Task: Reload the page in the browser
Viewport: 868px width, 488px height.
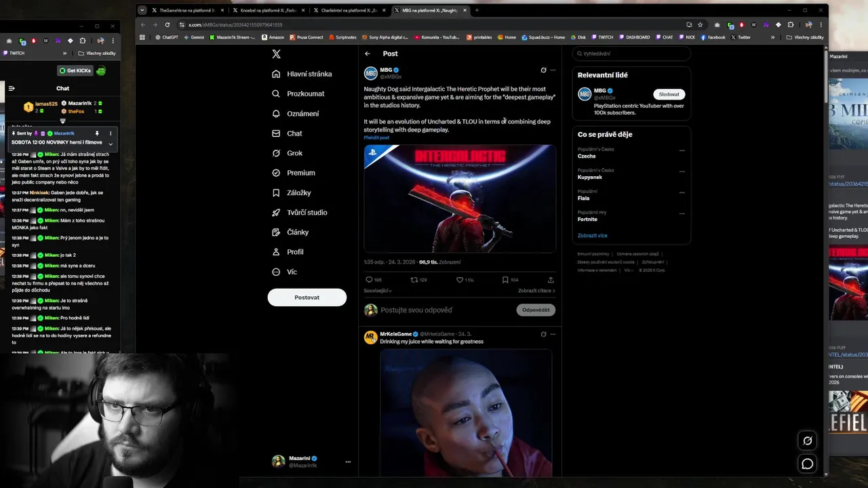Action: point(167,24)
